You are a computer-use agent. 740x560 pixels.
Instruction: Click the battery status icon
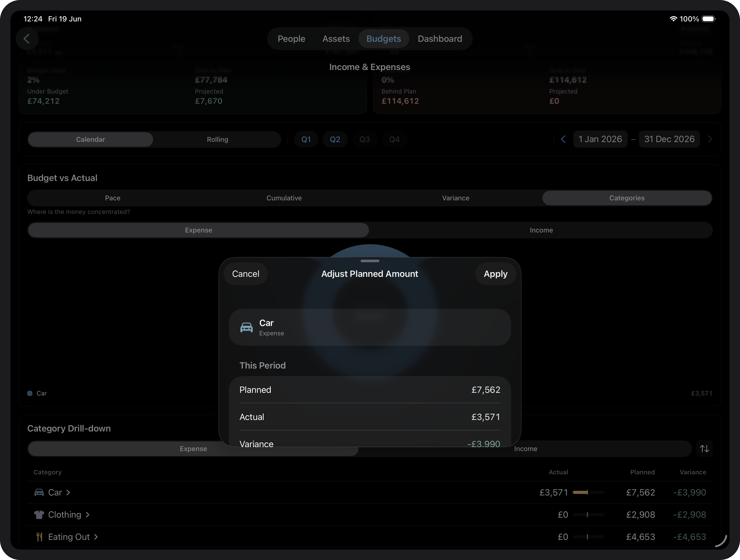pos(709,19)
